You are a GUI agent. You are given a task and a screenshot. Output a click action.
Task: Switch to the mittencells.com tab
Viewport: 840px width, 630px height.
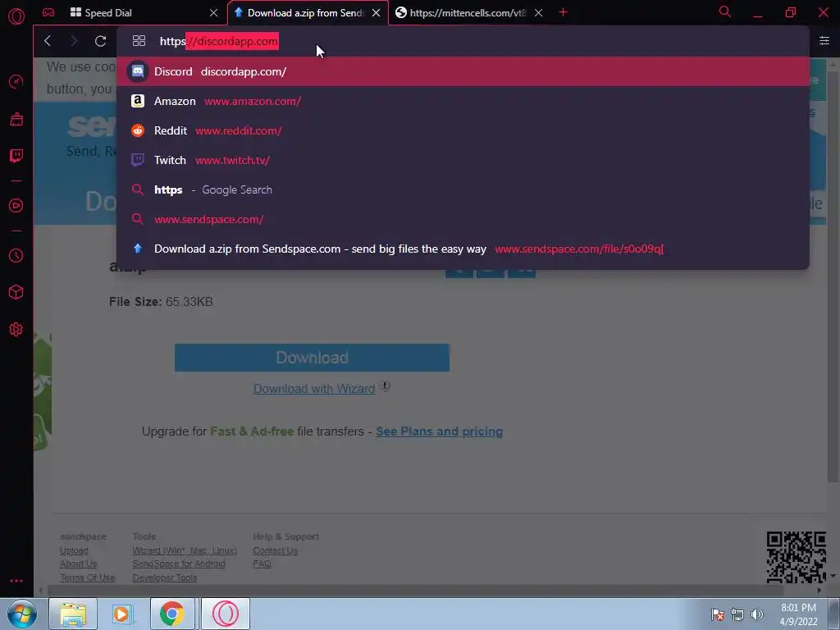[x=467, y=12]
